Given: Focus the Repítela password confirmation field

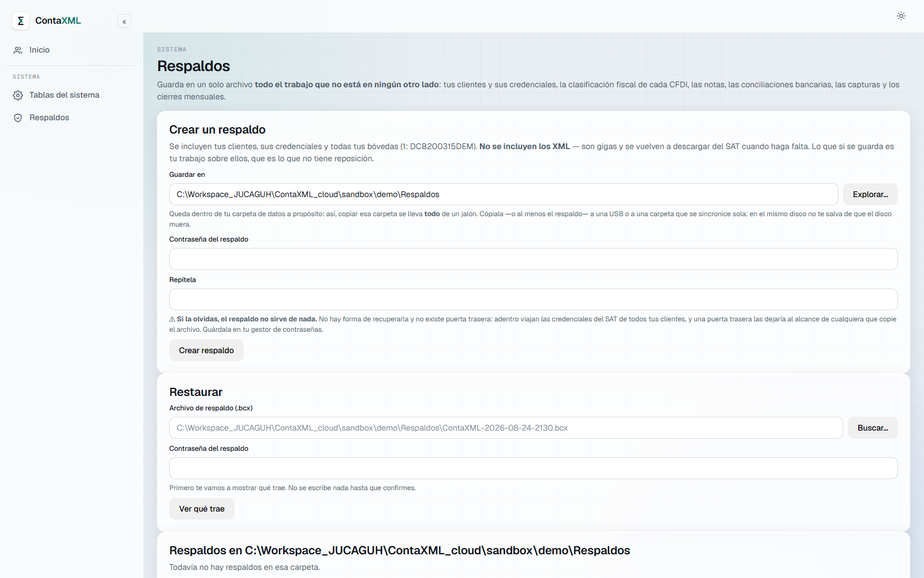Looking at the screenshot, I should pos(534,299).
